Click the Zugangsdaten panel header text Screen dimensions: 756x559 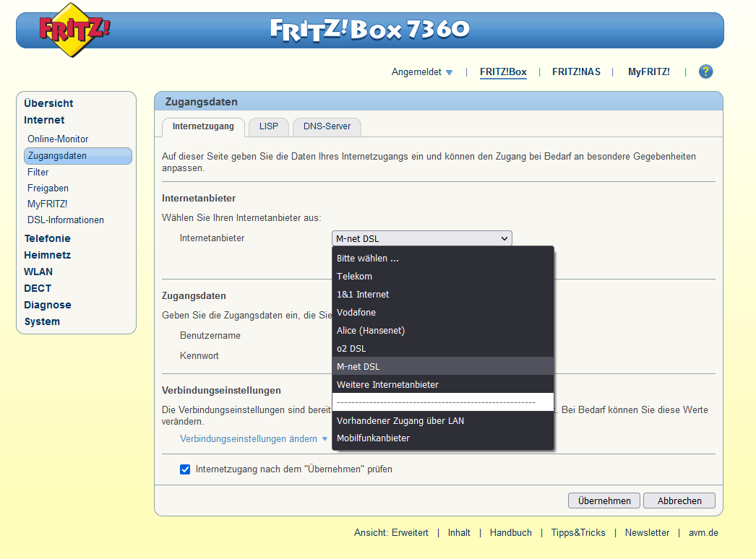201,102
